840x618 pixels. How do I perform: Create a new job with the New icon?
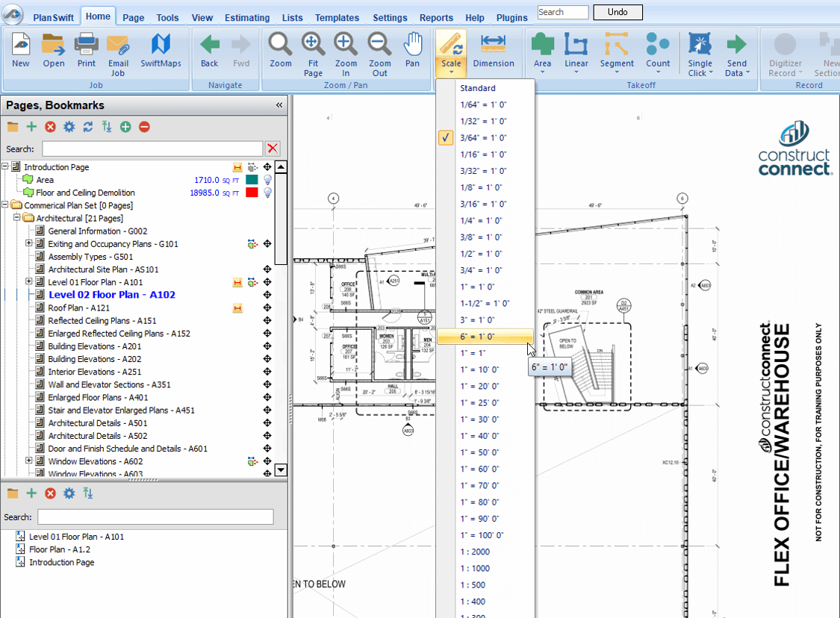coord(20,45)
